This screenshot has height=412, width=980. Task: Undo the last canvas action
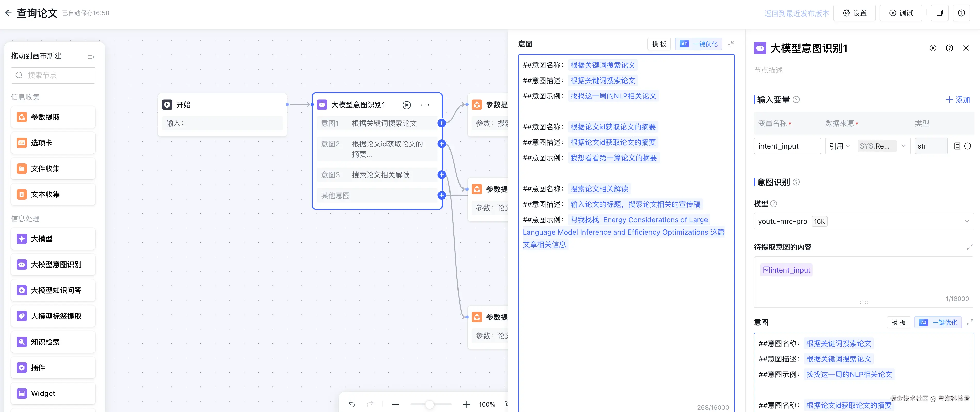[x=351, y=404]
